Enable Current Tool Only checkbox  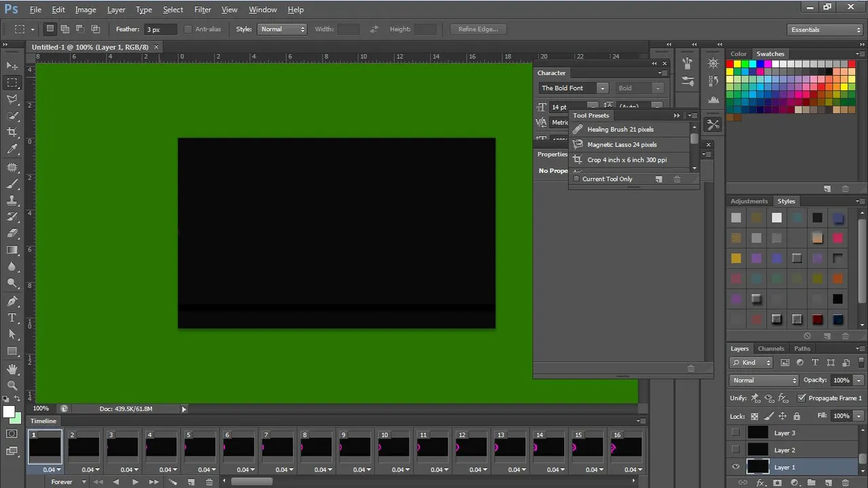click(x=576, y=179)
